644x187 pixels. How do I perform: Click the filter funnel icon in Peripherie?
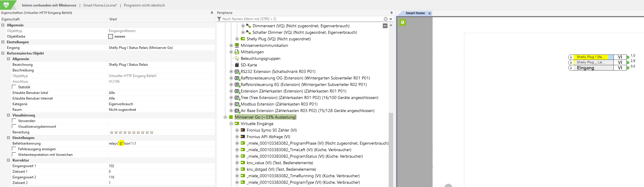pos(219,19)
